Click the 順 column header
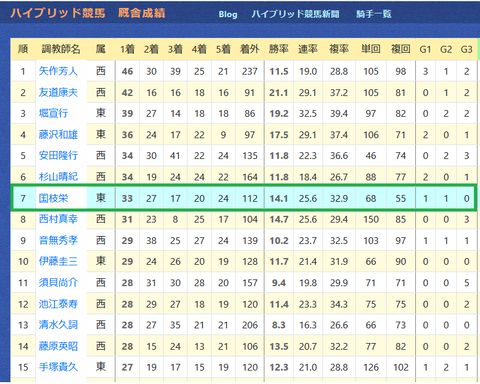Image resolution: width=480 pixels, height=384 pixels. coord(23,49)
